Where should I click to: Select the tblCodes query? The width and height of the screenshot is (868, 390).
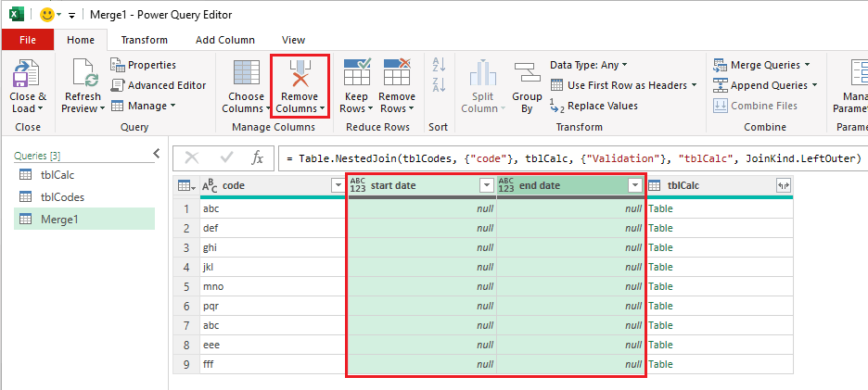point(84,197)
